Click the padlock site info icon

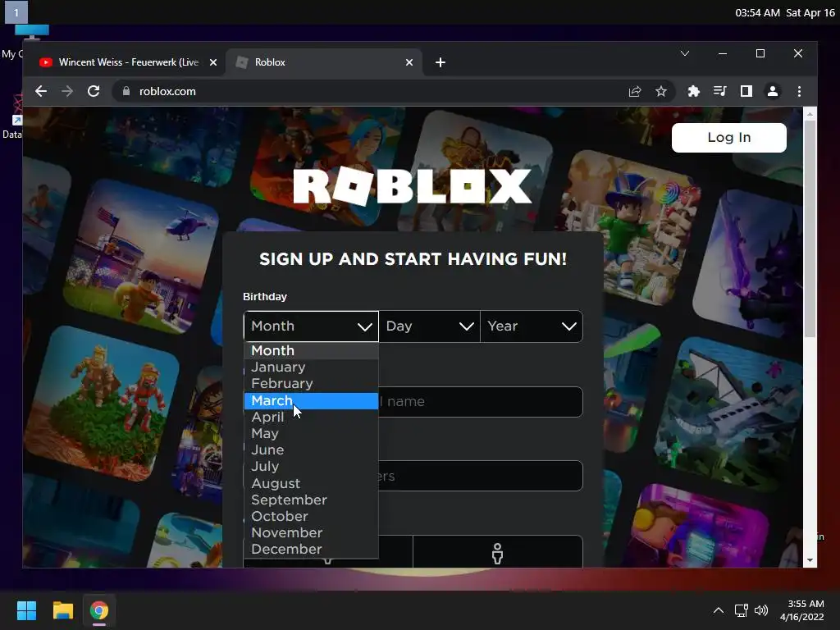(x=126, y=91)
